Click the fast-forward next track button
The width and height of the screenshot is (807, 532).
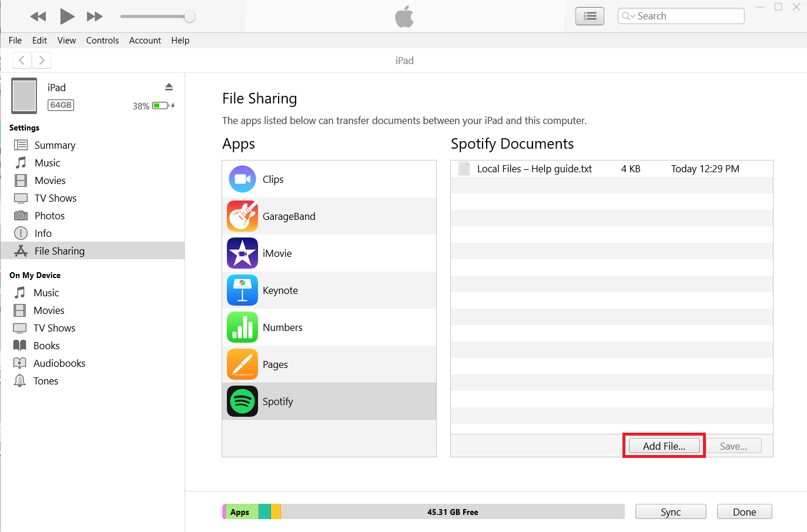click(x=95, y=16)
